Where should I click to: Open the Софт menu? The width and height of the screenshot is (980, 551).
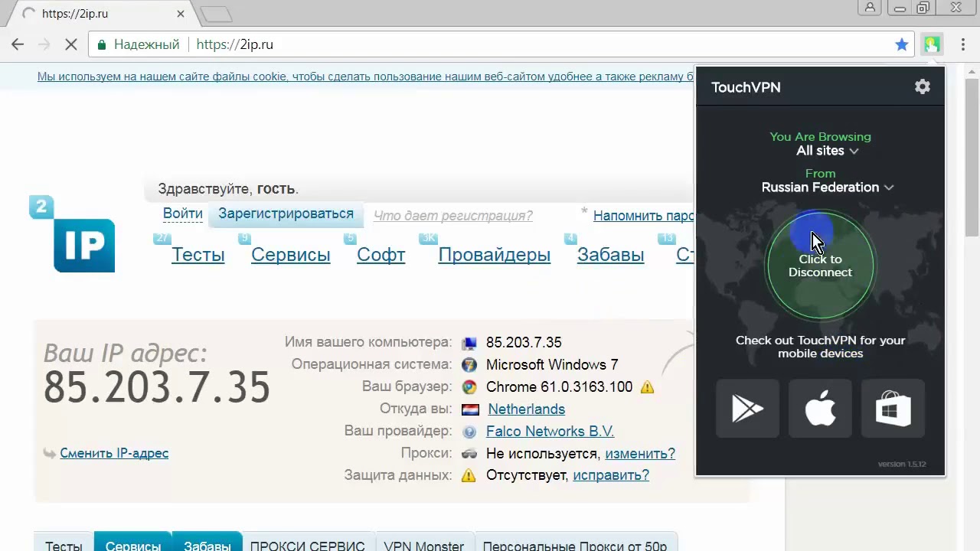[x=381, y=255]
